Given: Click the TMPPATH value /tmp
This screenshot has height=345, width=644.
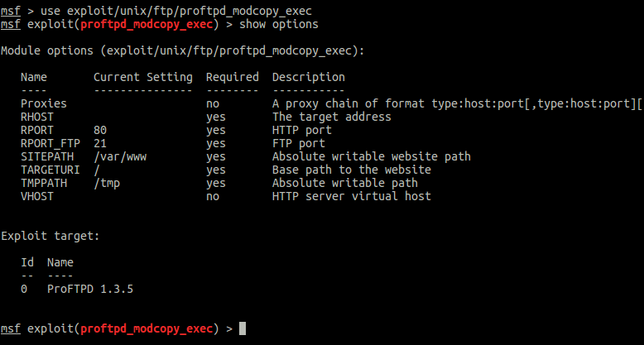Looking at the screenshot, I should pyautogui.click(x=107, y=183).
